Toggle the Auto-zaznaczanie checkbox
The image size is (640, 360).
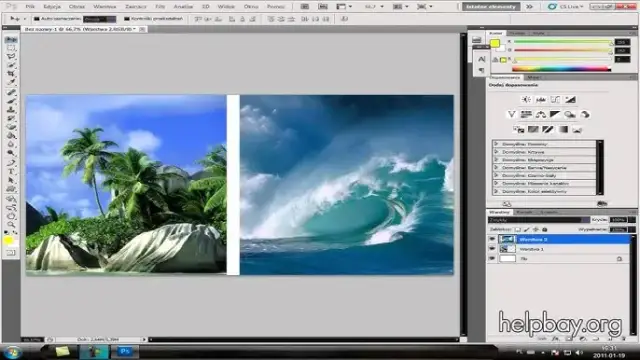[37, 19]
